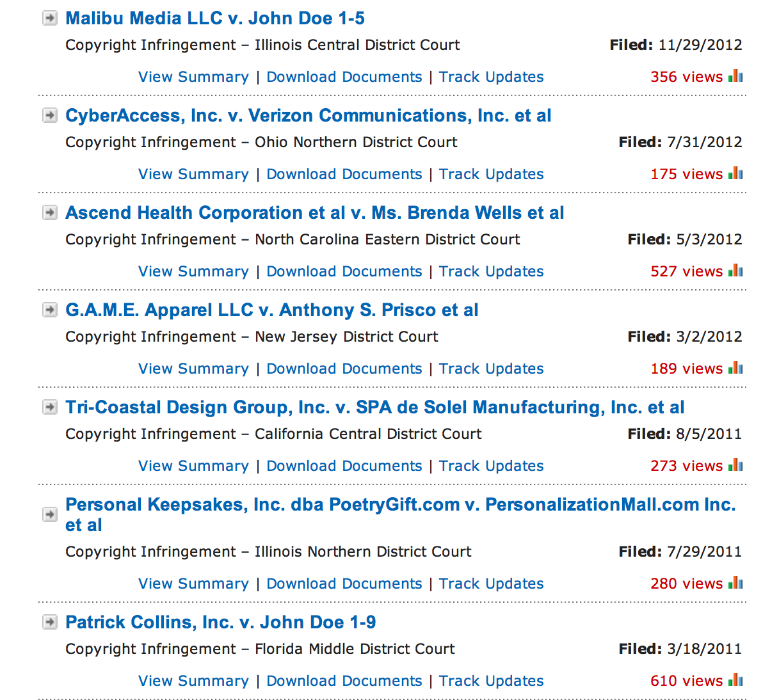Expand the Tri-Coastal Design Group case arrow

(x=50, y=408)
